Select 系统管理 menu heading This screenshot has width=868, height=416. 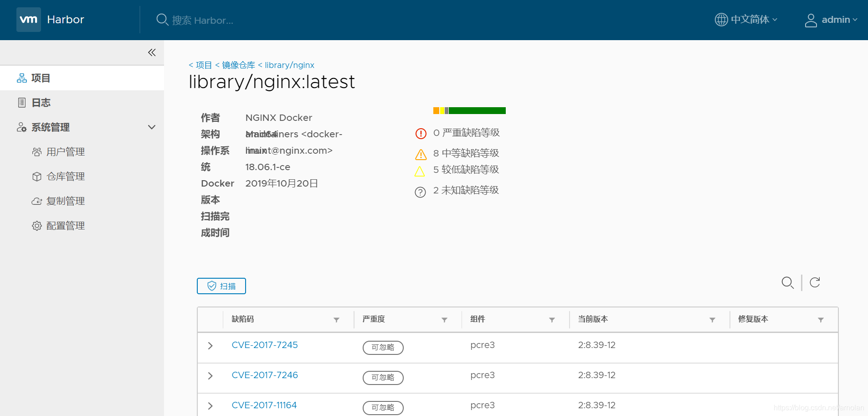click(x=50, y=127)
